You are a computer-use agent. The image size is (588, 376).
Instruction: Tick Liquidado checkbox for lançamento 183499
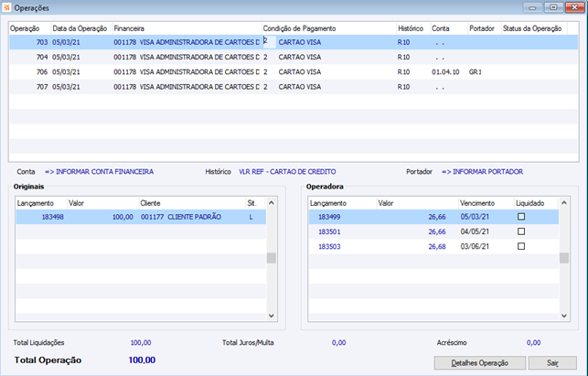click(521, 217)
